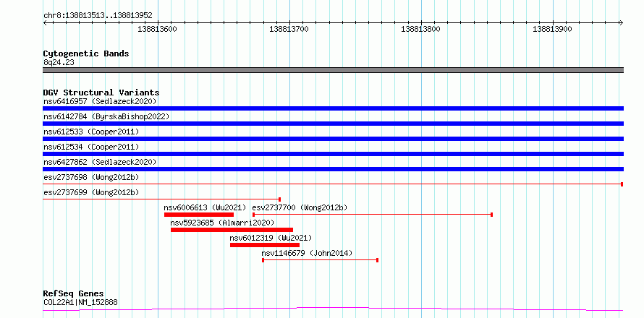Click the red bar for nsv6012319

(x=265, y=245)
